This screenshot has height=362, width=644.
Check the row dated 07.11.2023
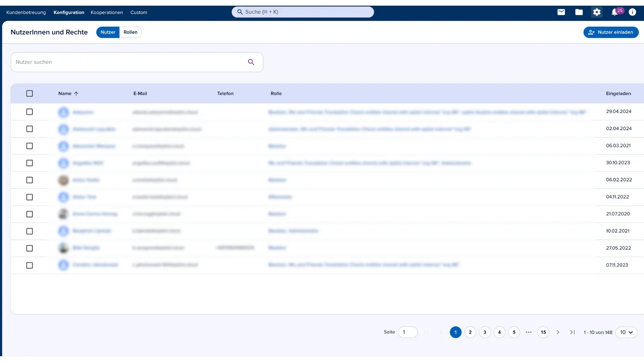[29, 265]
